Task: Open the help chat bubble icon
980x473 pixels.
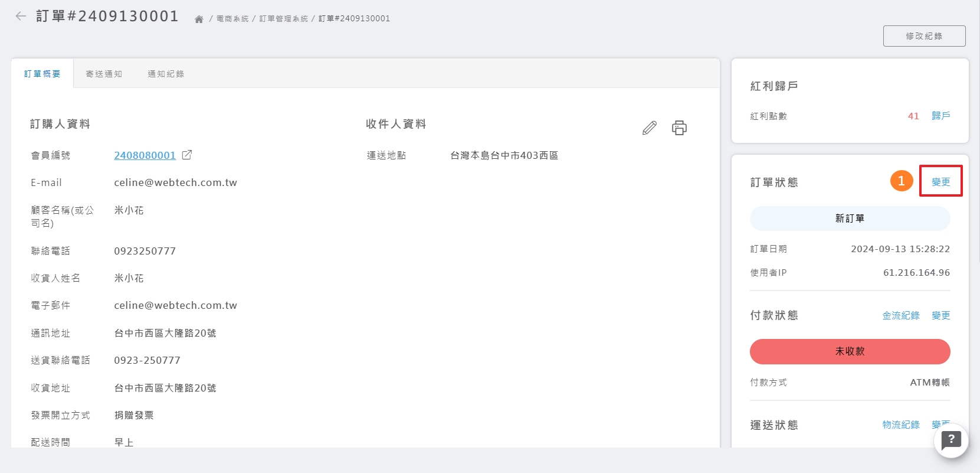Action: (x=950, y=440)
